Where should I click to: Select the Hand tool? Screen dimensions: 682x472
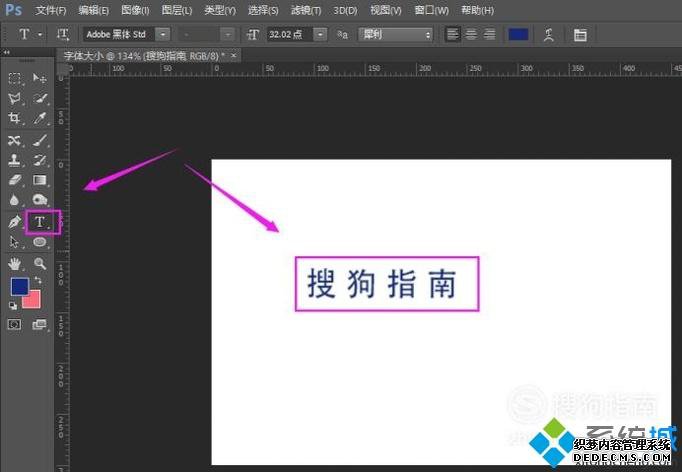tap(14, 264)
